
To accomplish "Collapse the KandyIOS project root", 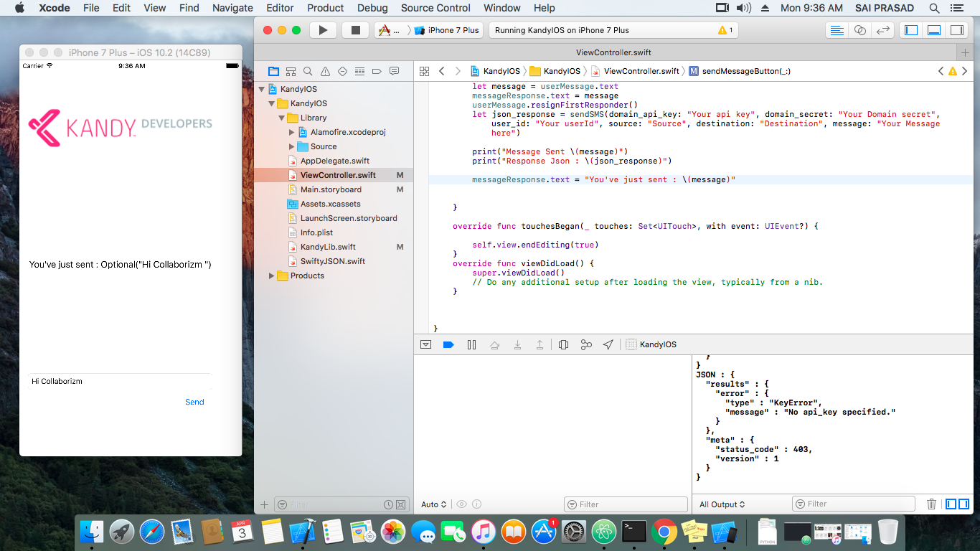I will click(262, 89).
